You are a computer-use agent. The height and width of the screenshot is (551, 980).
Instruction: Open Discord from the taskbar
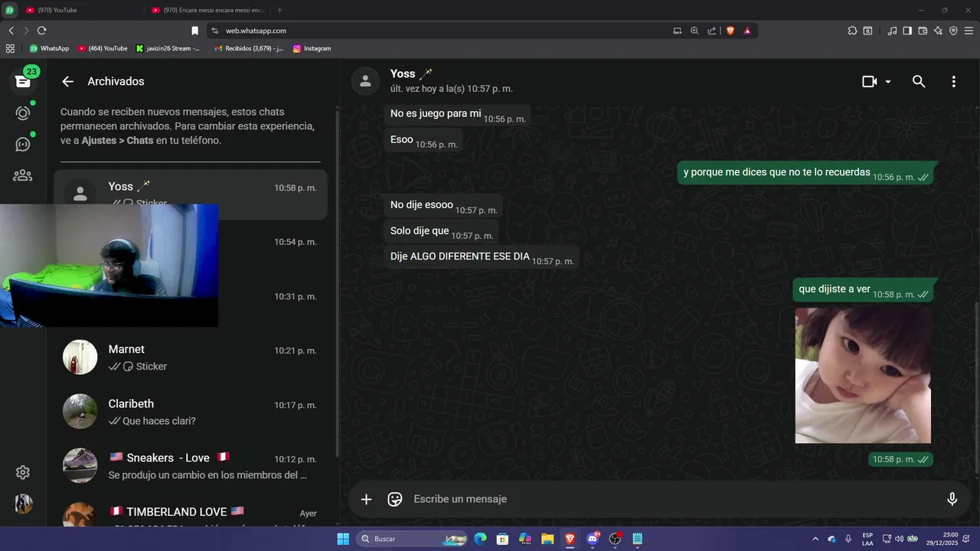click(x=592, y=539)
